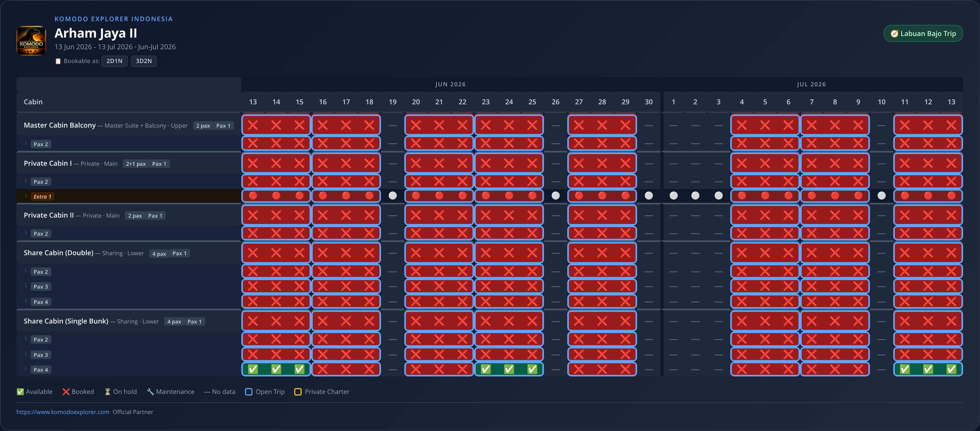Click booked X on Jul 4 Share Cabin Double Pax 1
Screen dimensions: 980x431
[742, 253]
